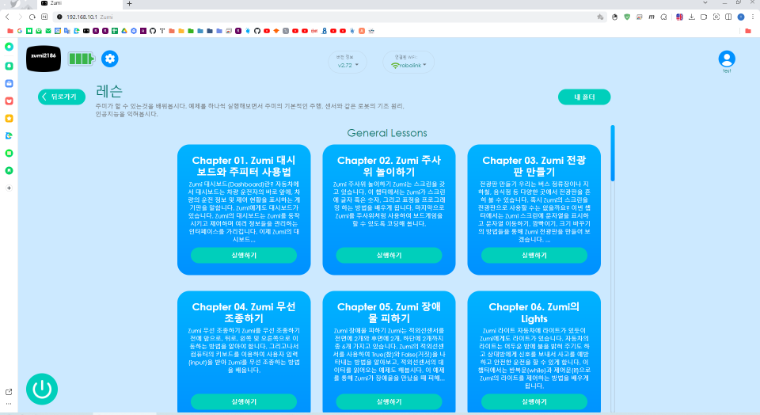Open a new browser tab with plus icon
Viewport: 760px width, 415px height.
click(129, 5)
